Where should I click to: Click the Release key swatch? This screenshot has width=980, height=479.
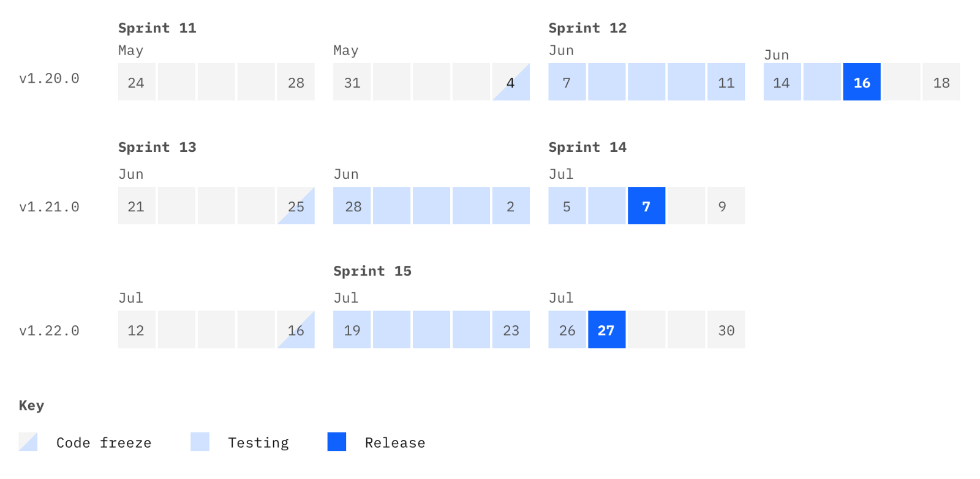tap(337, 442)
